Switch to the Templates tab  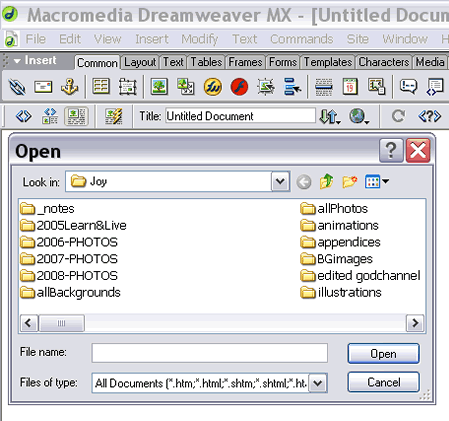click(328, 62)
